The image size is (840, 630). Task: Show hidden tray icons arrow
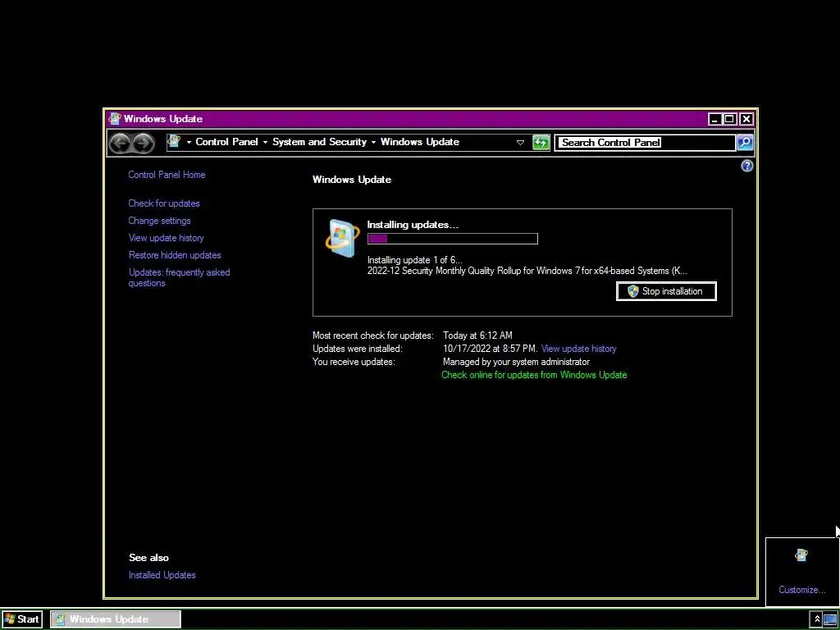[x=817, y=619]
